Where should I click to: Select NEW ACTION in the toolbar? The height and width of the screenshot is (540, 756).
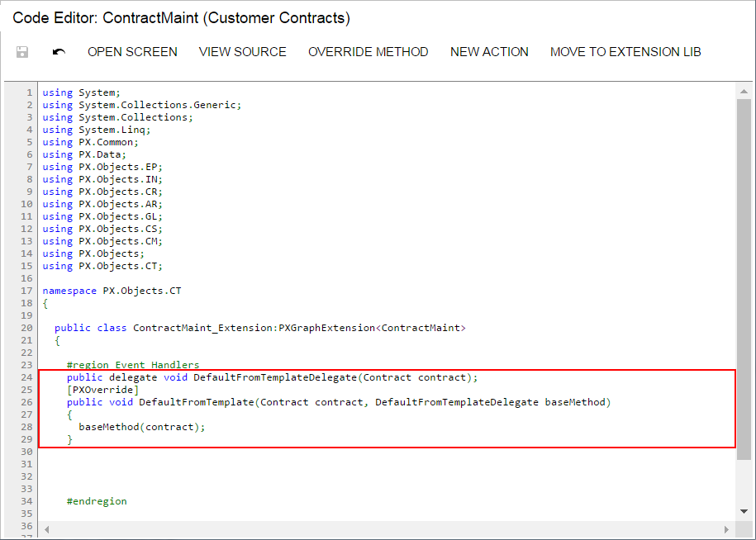pos(489,52)
